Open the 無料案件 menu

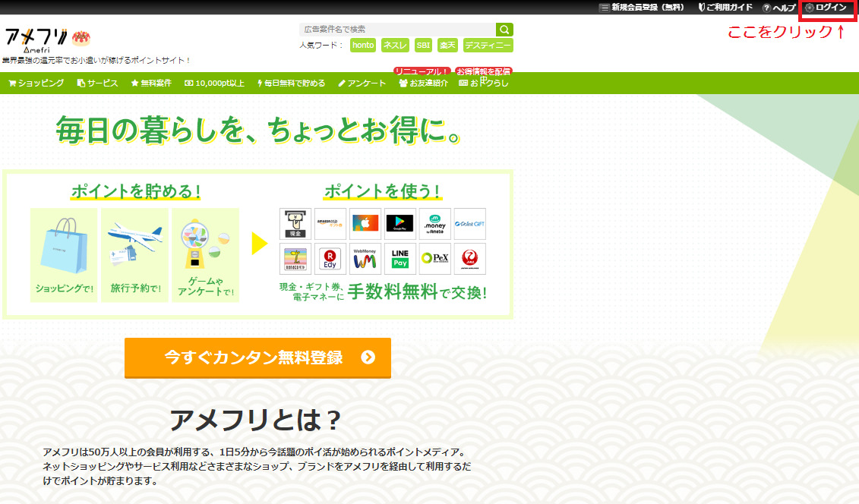pyautogui.click(x=151, y=83)
